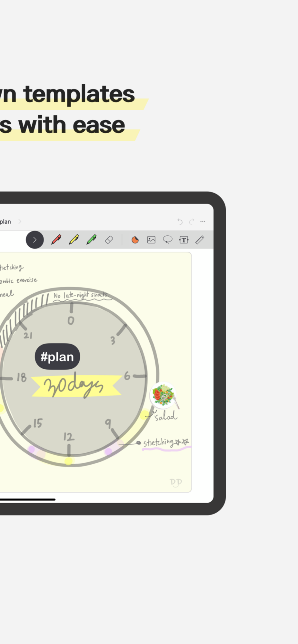Redo the last action

[192, 222]
